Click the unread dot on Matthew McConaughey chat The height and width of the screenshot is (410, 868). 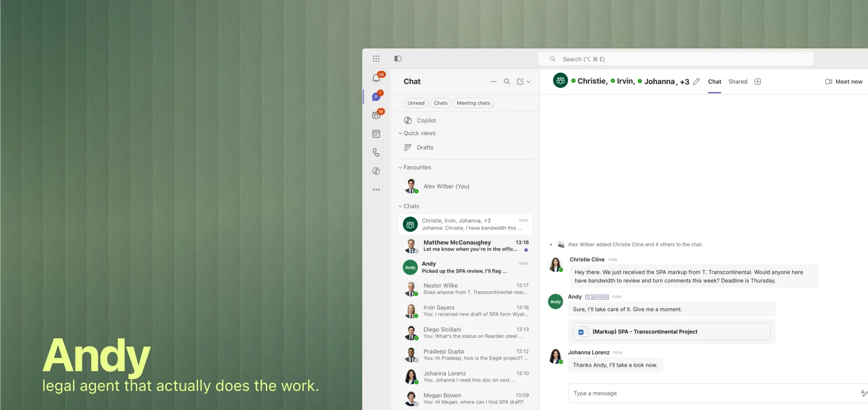[x=526, y=250]
